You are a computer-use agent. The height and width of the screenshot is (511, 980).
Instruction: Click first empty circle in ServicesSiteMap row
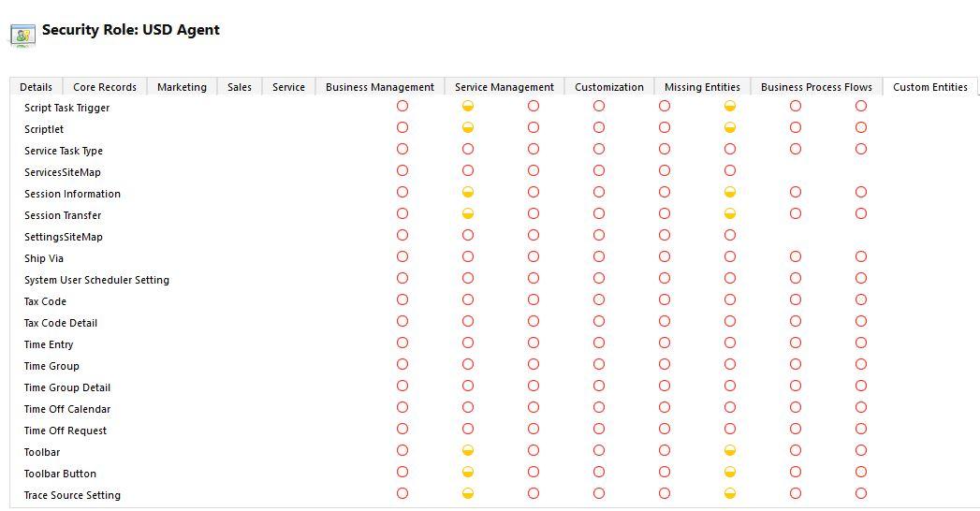coord(402,170)
